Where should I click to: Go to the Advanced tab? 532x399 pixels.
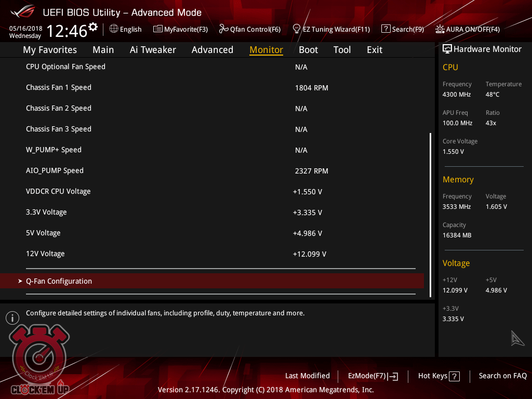pos(212,50)
